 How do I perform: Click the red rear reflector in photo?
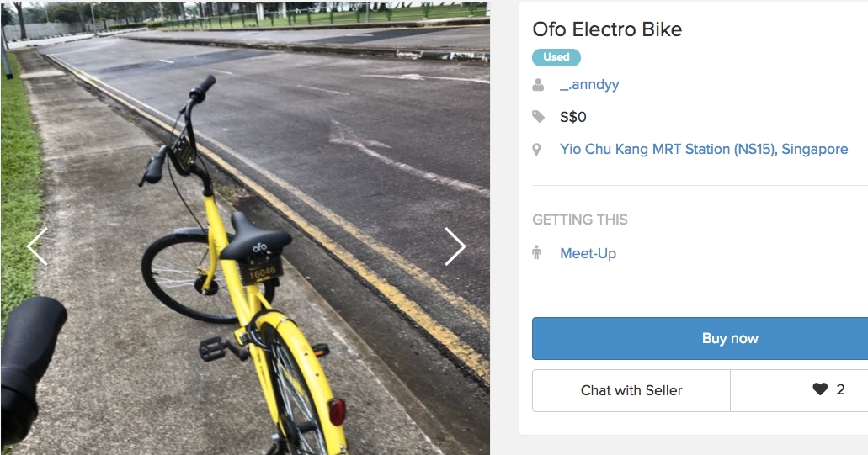click(x=337, y=411)
